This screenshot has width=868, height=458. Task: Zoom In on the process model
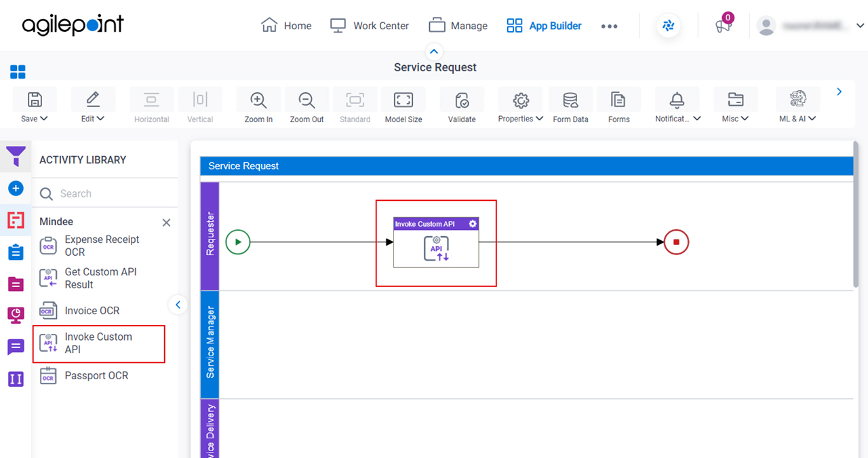(258, 100)
